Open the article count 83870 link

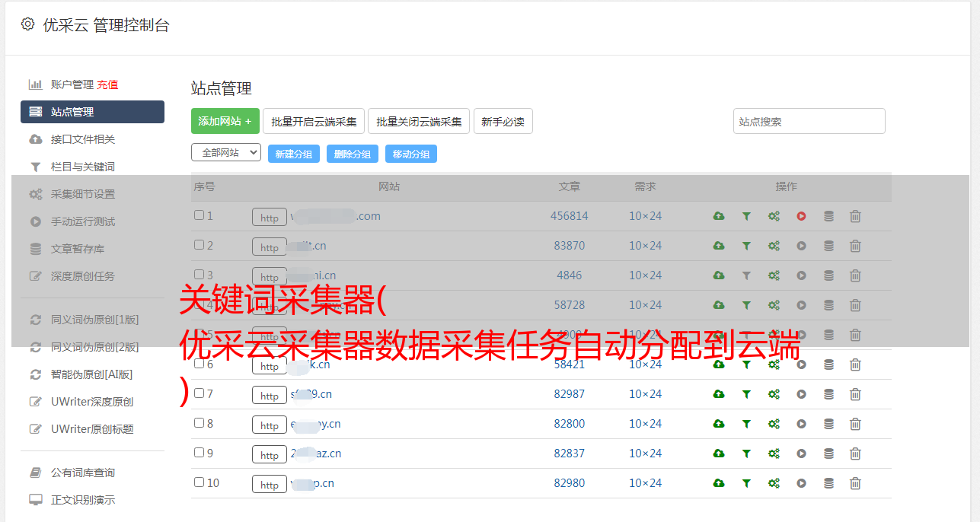coord(570,246)
